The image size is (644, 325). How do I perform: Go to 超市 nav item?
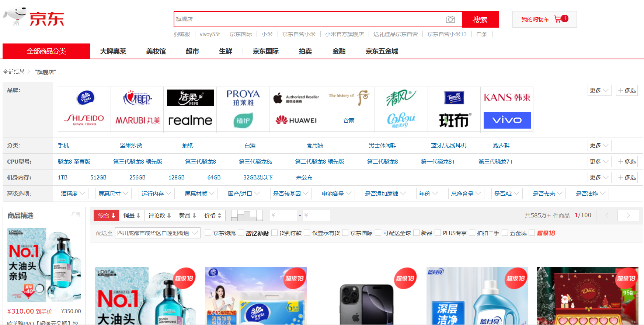pyautogui.click(x=192, y=51)
